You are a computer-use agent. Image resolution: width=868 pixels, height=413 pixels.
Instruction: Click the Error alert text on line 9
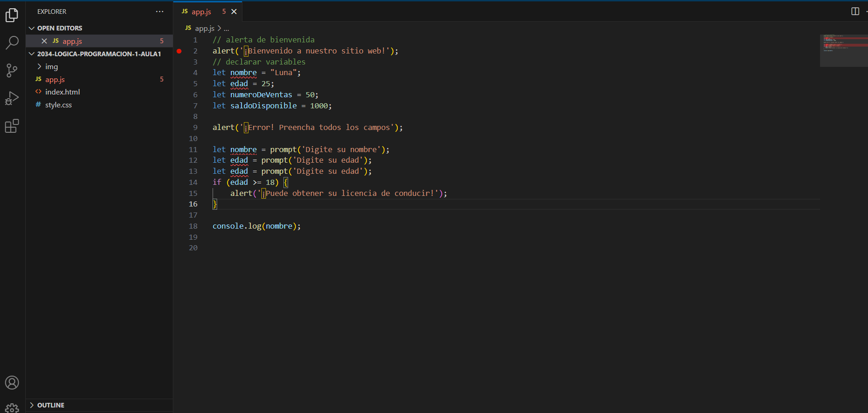tap(317, 128)
